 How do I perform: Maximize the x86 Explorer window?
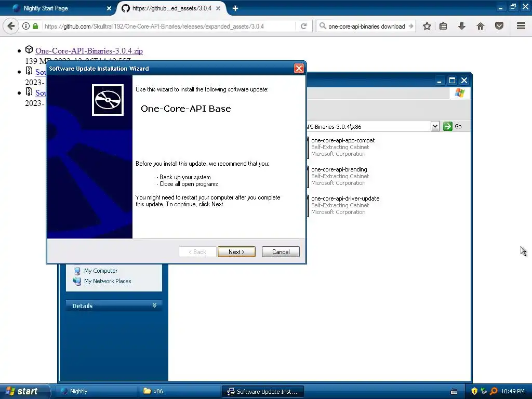[452, 81]
